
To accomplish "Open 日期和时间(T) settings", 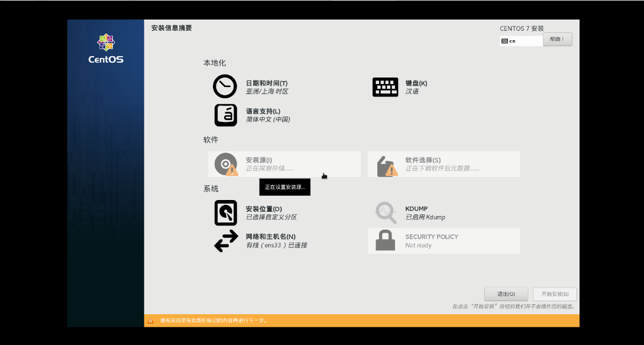I will [x=267, y=83].
